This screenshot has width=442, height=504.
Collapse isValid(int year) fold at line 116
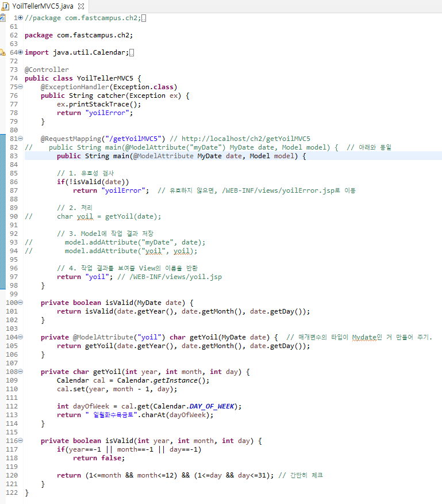click(21, 441)
